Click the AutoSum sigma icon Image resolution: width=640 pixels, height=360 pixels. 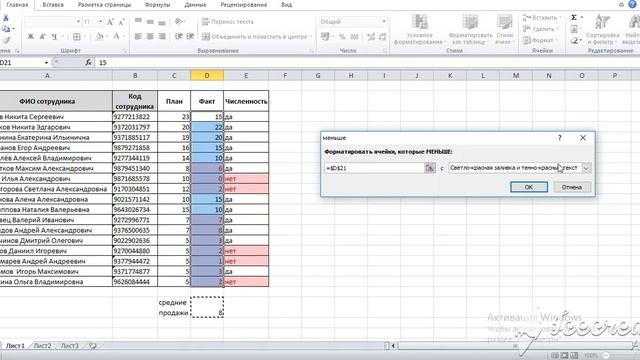tap(574, 18)
